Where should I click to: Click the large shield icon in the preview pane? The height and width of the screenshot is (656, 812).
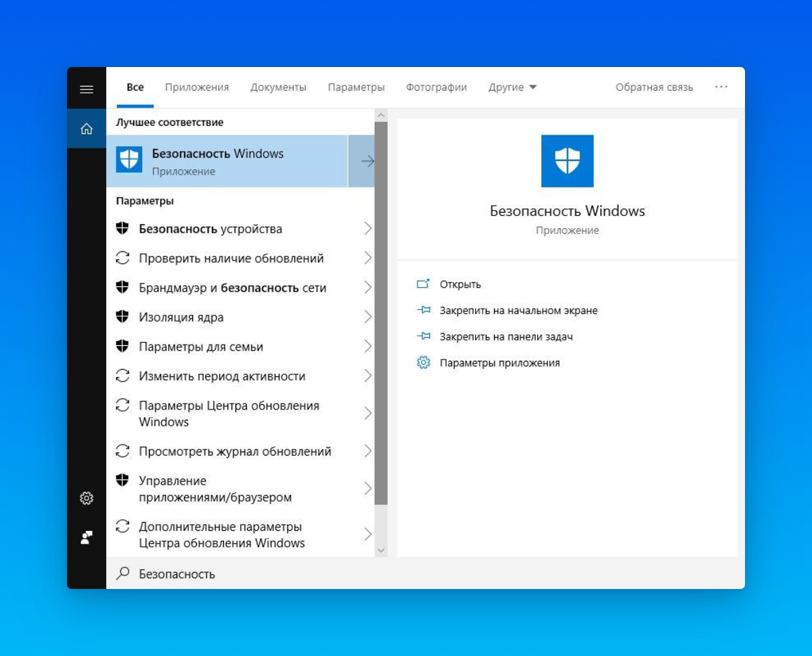tap(567, 160)
